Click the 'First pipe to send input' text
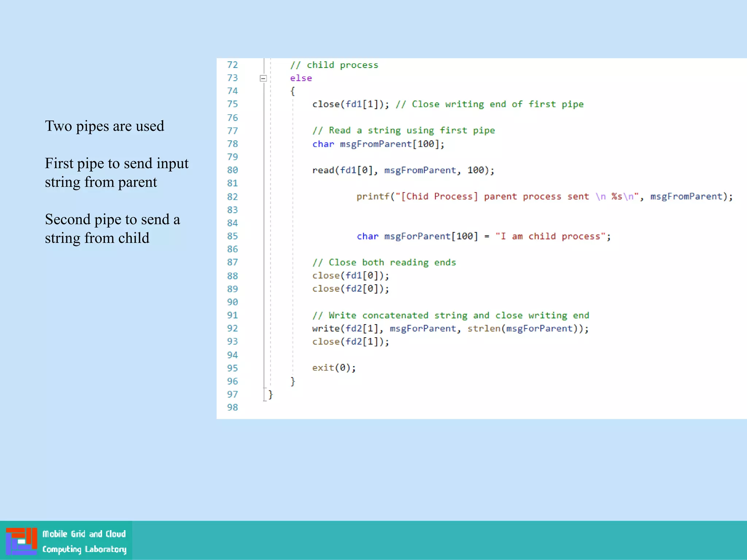Image resolution: width=747 pixels, height=560 pixels. coord(117,163)
